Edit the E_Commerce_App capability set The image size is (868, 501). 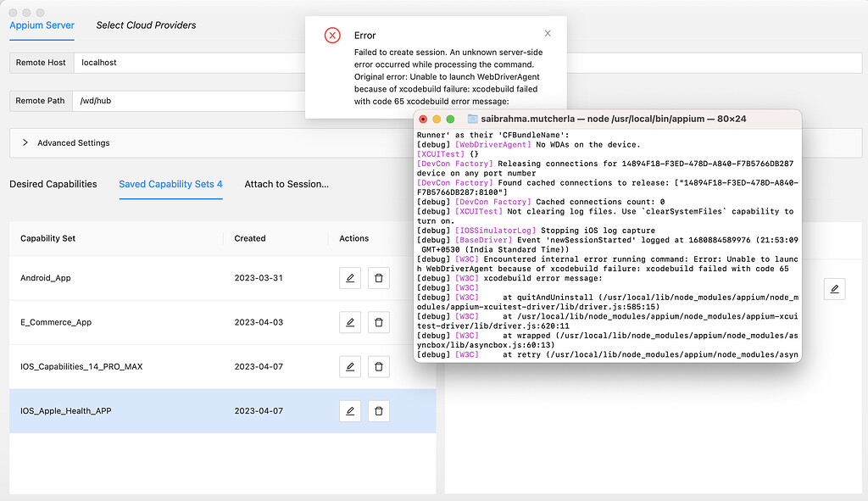[349, 322]
